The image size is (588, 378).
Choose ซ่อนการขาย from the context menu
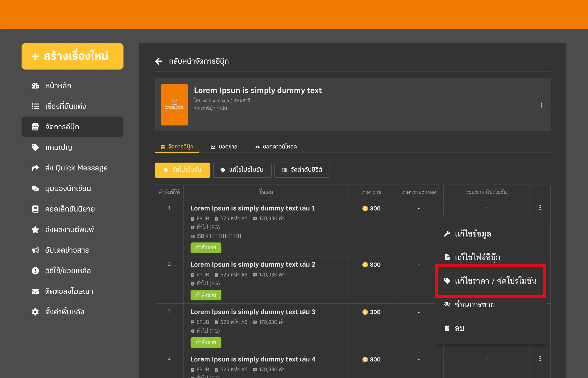click(x=490, y=305)
